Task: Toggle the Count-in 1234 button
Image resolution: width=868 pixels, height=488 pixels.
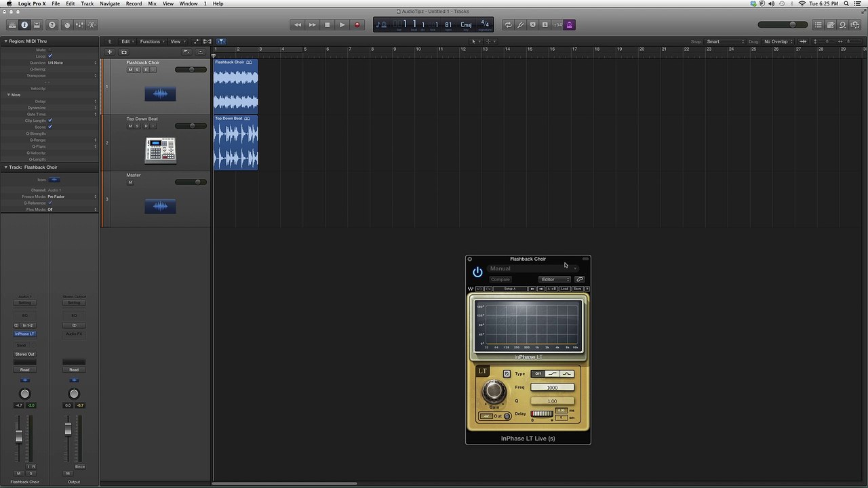Action: pyautogui.click(x=557, y=25)
